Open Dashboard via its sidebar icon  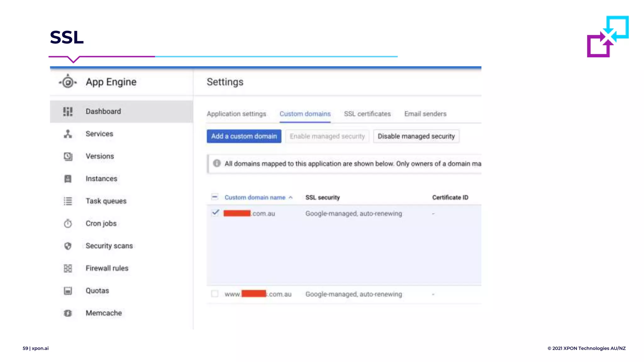click(x=68, y=112)
